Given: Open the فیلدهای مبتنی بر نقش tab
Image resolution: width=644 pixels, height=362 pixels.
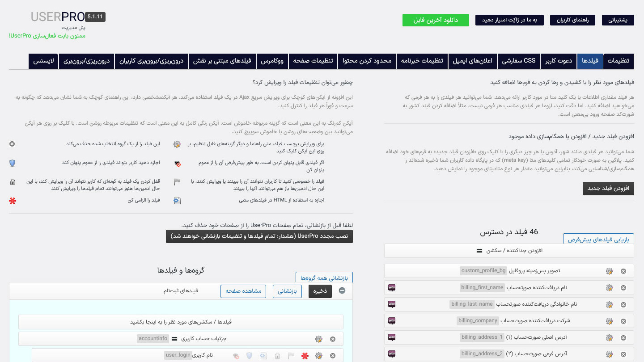Looking at the screenshot, I should (x=222, y=61).
